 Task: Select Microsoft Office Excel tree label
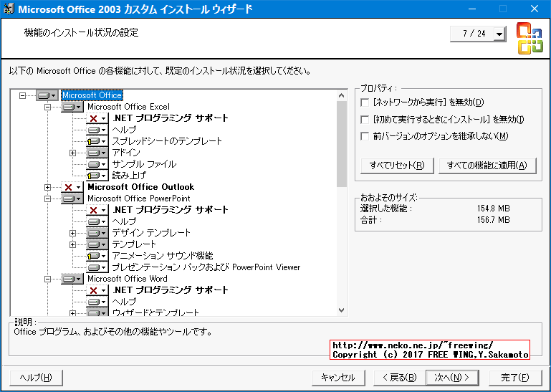(128, 107)
